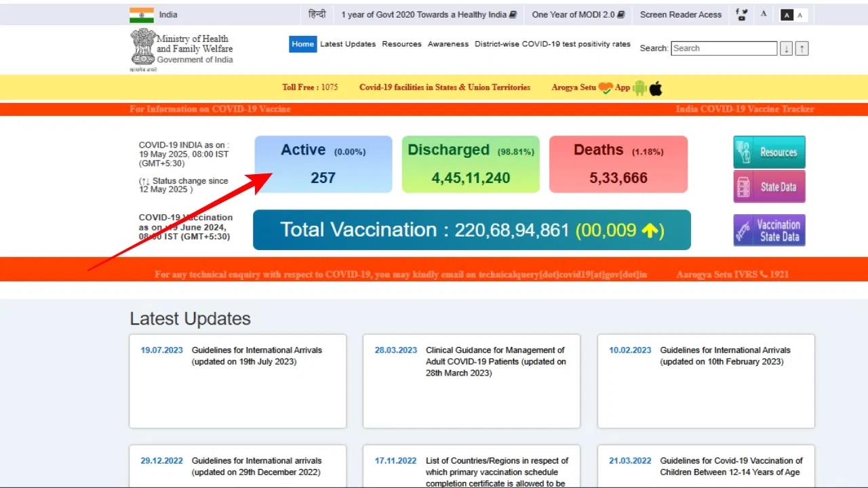The image size is (868, 488).
Task: Click the 'Arogya Setu' text label
Action: coord(574,87)
